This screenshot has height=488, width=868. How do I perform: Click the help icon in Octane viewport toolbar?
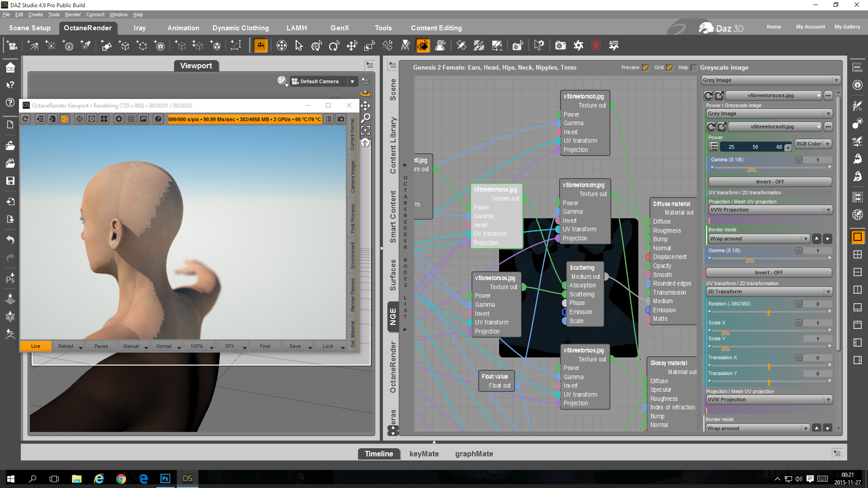click(x=158, y=119)
